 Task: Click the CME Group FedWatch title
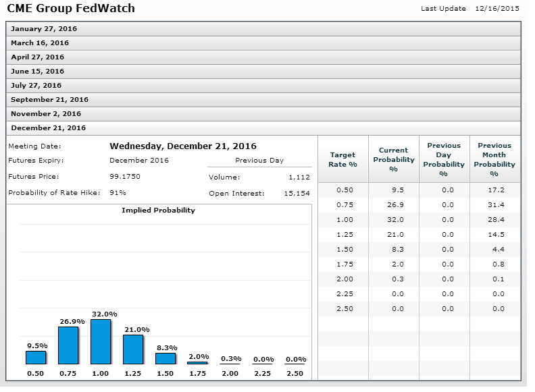click(70, 9)
